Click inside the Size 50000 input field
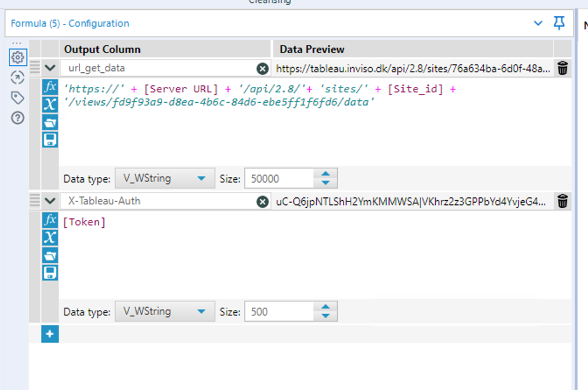588x390 pixels. click(x=280, y=178)
